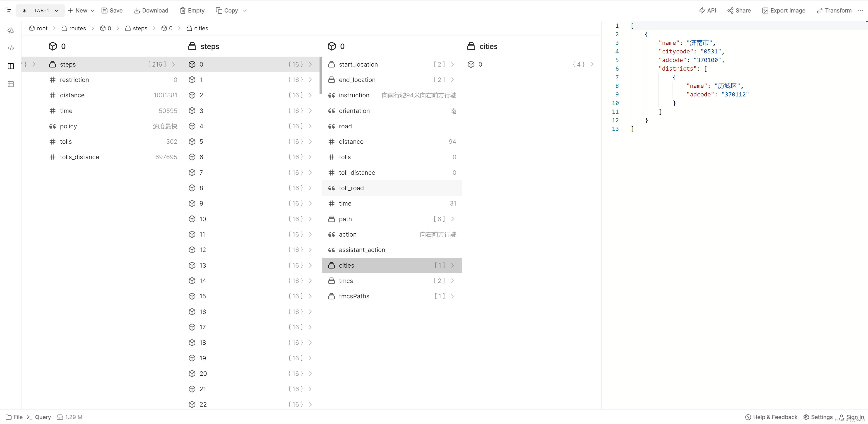Toggle the left sidebar panel

(11, 66)
